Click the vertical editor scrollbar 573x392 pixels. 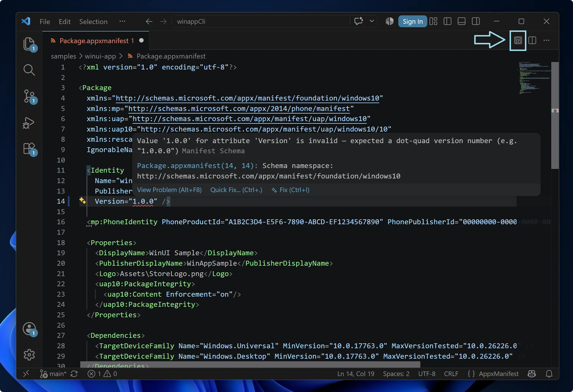pyautogui.click(x=555, y=115)
